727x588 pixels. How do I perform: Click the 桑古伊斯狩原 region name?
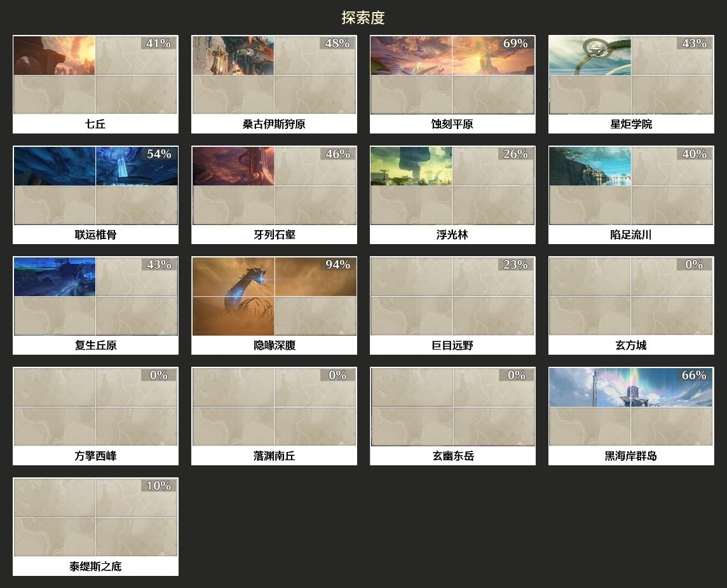[x=274, y=124]
